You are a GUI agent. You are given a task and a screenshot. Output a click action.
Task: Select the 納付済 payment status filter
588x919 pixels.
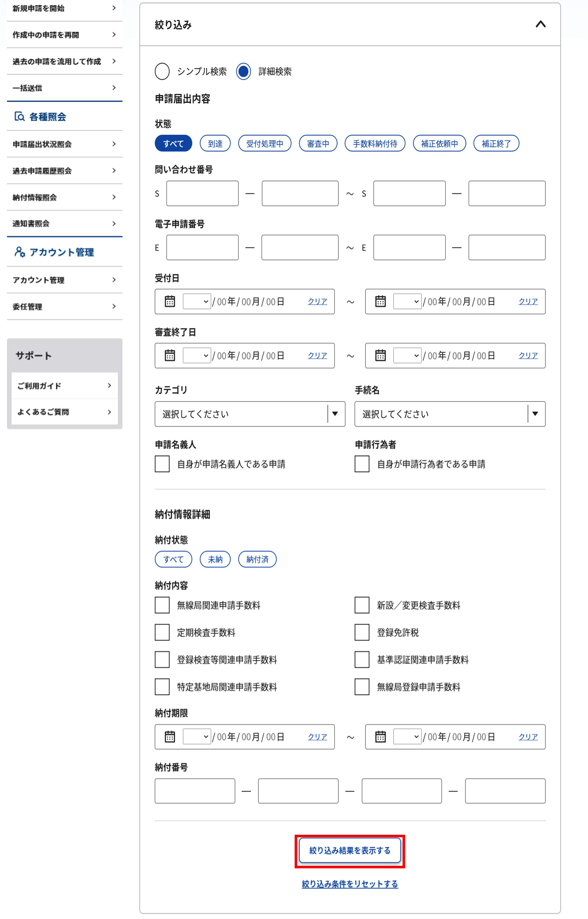tap(257, 559)
